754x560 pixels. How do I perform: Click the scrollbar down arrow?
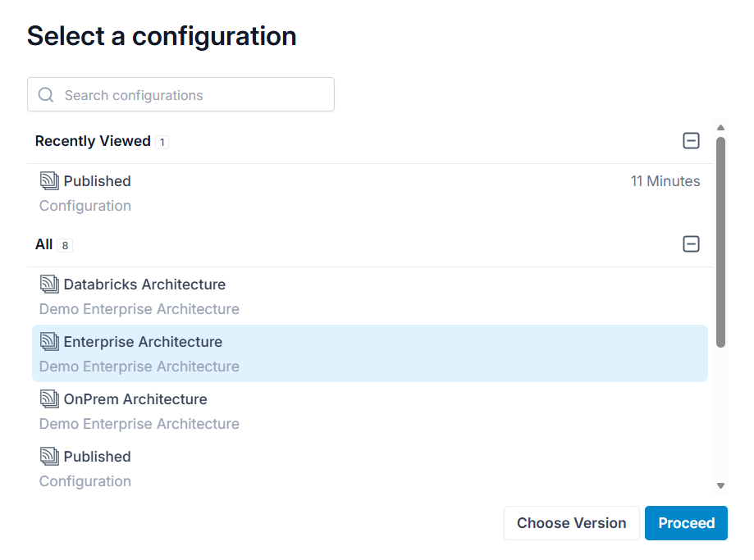(720, 485)
